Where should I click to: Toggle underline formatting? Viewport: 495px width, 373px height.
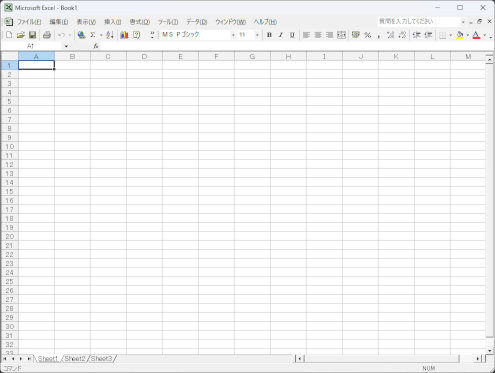click(292, 35)
